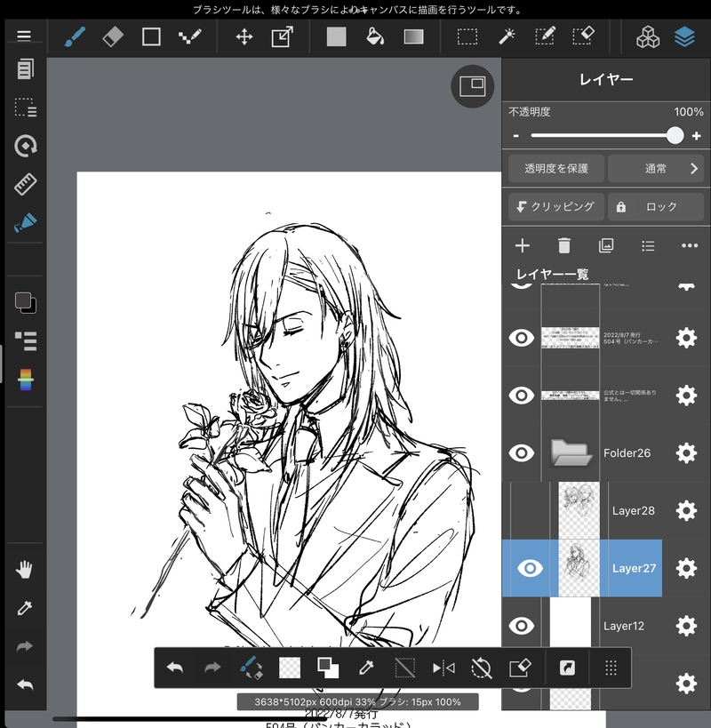Open the brush list panel icon

pyautogui.click(x=26, y=341)
